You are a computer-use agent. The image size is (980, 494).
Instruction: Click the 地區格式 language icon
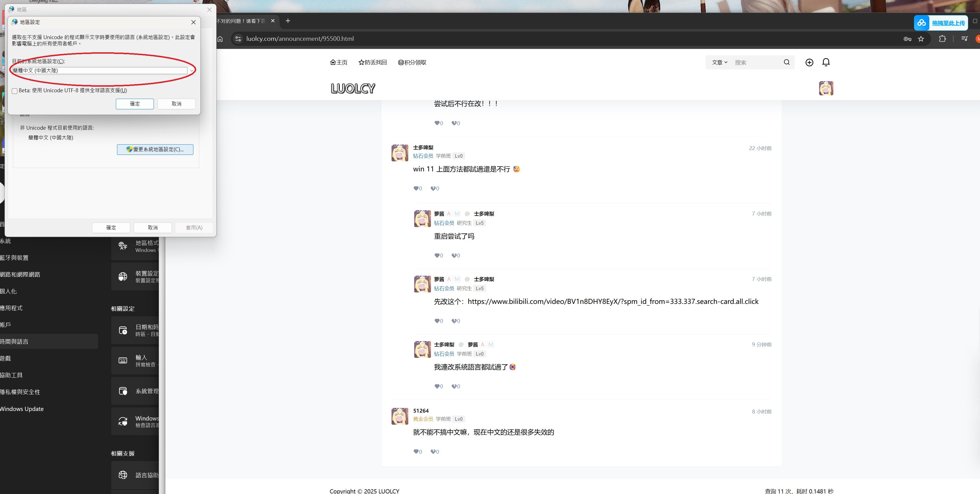pyautogui.click(x=123, y=246)
